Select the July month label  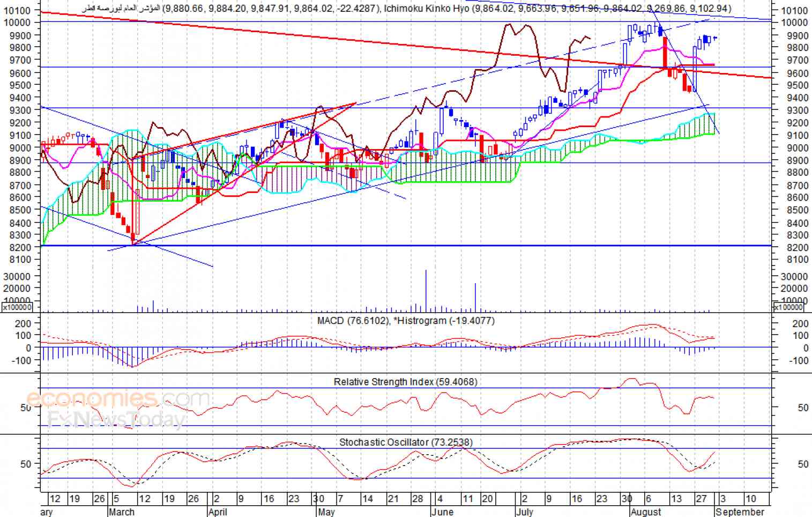coord(525,512)
